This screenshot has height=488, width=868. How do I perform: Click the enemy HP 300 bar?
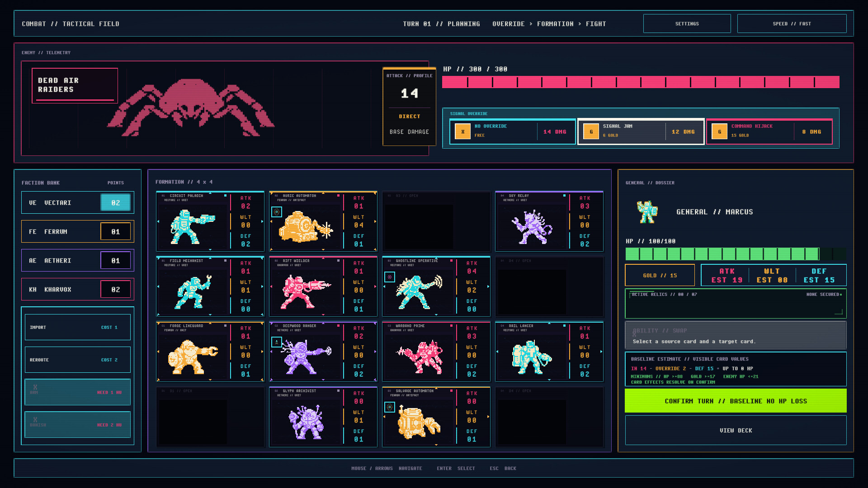(x=641, y=82)
